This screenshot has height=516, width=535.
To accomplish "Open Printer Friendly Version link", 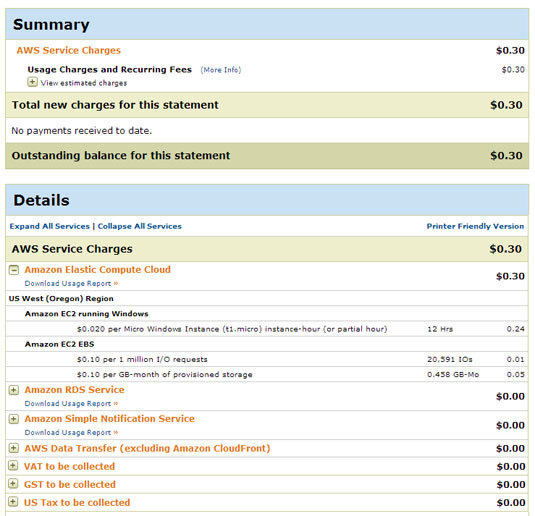I will click(x=475, y=226).
